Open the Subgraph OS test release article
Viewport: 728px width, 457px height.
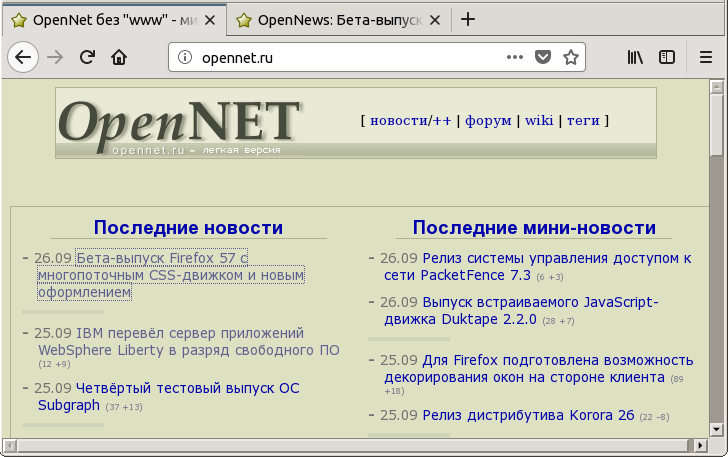[x=169, y=396]
